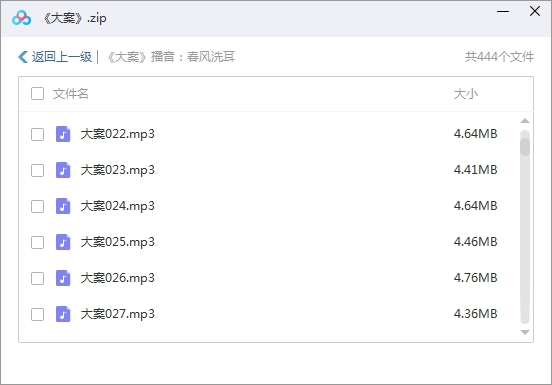Click the 4.36MB size value
The width and height of the screenshot is (552, 385).
[476, 314]
